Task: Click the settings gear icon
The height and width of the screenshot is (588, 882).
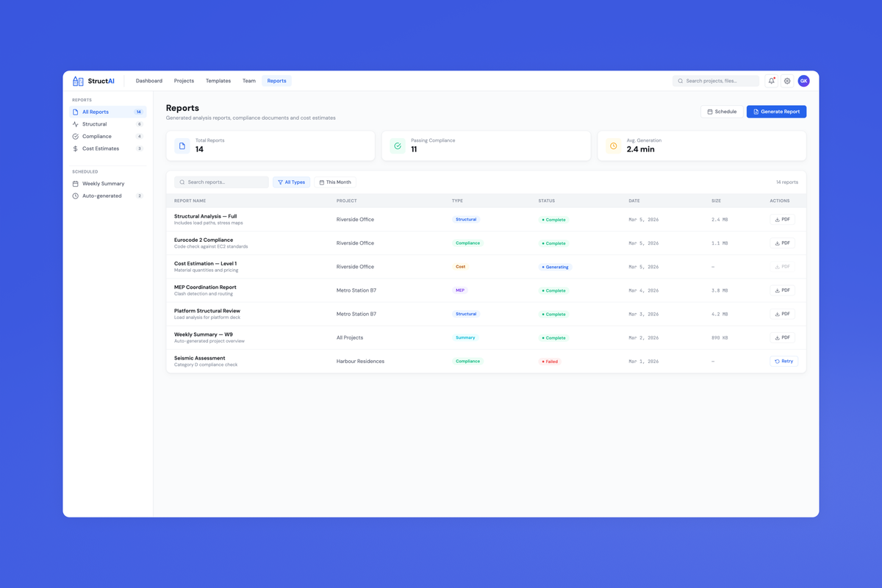Action: (786, 81)
